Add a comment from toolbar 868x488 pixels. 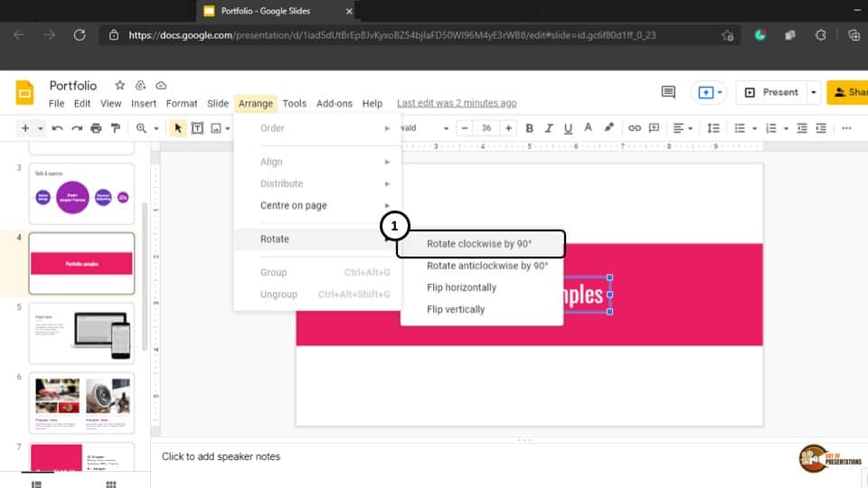655,128
